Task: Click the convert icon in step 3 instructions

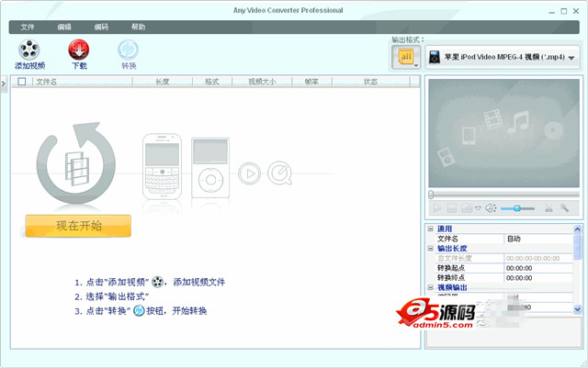Action: [139, 311]
